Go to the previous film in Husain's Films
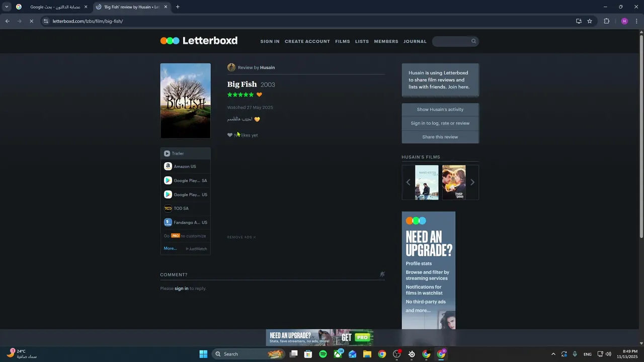This screenshot has width=644, height=362. click(x=408, y=182)
